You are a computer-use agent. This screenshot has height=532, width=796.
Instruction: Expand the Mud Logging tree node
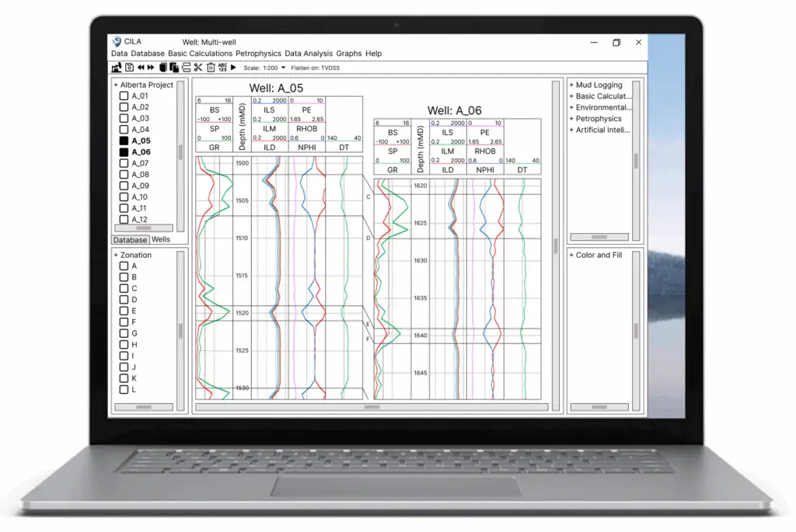pyautogui.click(x=598, y=85)
